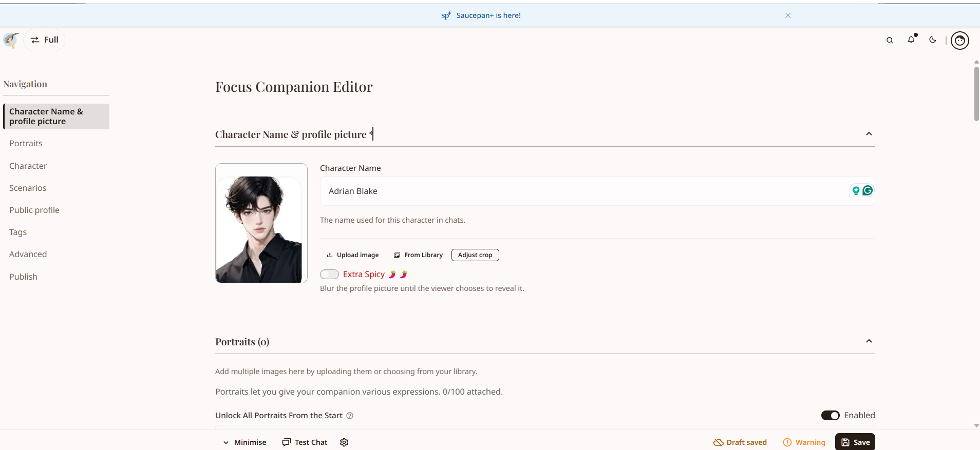Jump to Character section in navigation

pyautogui.click(x=28, y=166)
